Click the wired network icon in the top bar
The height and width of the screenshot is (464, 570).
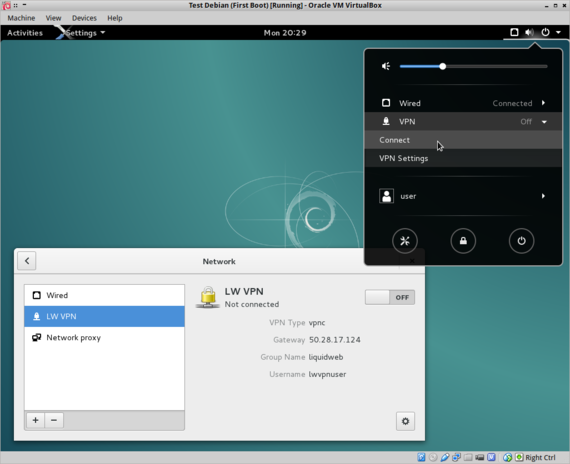(514, 32)
